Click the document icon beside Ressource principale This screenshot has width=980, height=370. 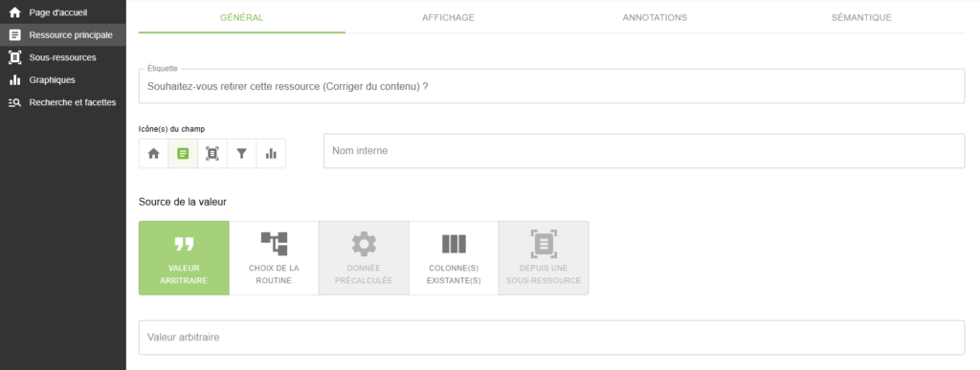pyautogui.click(x=15, y=35)
